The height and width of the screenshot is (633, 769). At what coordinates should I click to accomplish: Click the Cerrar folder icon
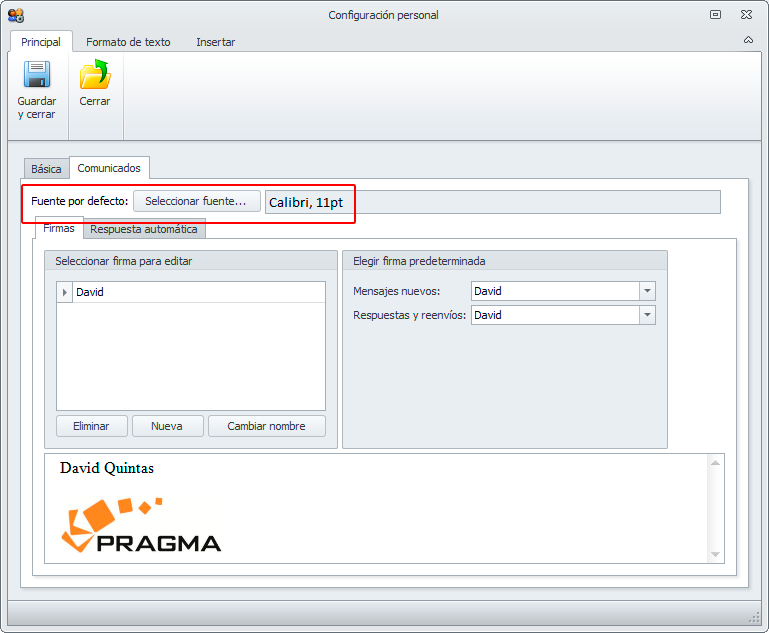click(x=95, y=74)
